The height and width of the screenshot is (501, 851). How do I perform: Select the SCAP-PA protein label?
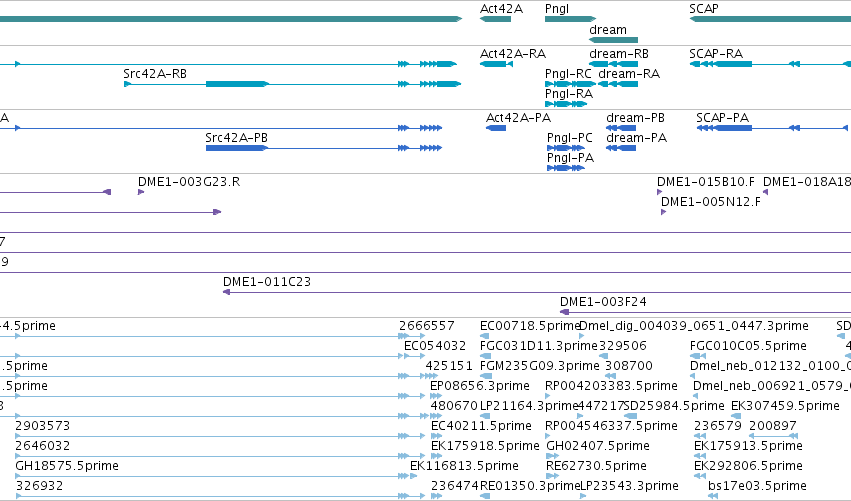tap(722, 118)
